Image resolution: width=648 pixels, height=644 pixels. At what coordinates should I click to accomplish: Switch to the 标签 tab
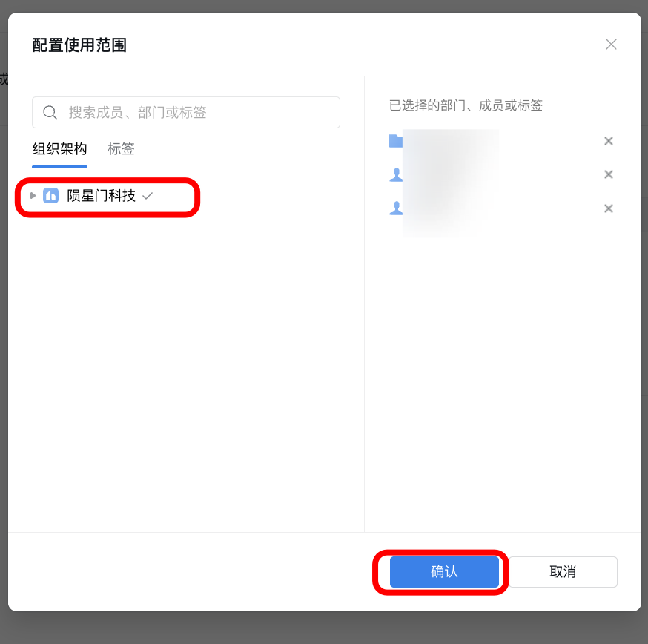tap(121, 148)
